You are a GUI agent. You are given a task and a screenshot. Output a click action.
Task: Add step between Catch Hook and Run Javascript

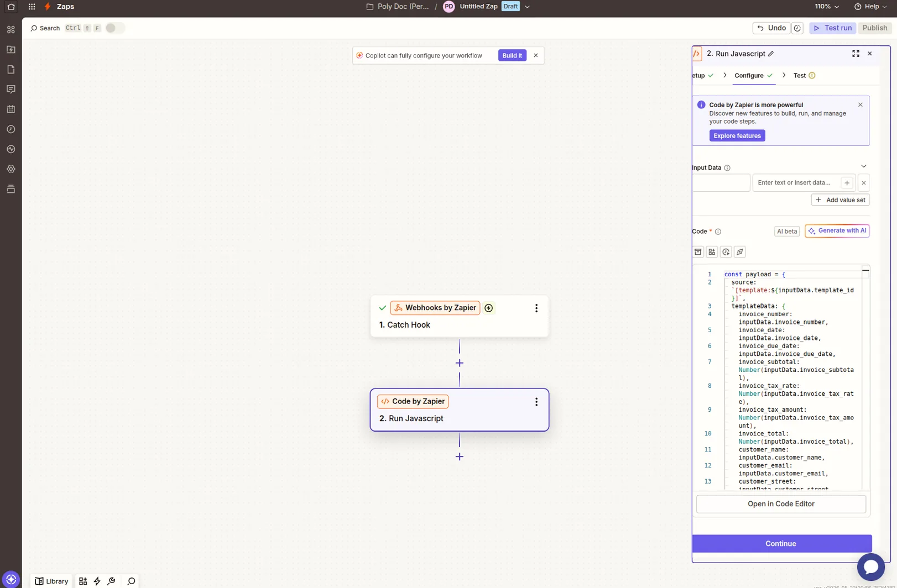point(460,363)
